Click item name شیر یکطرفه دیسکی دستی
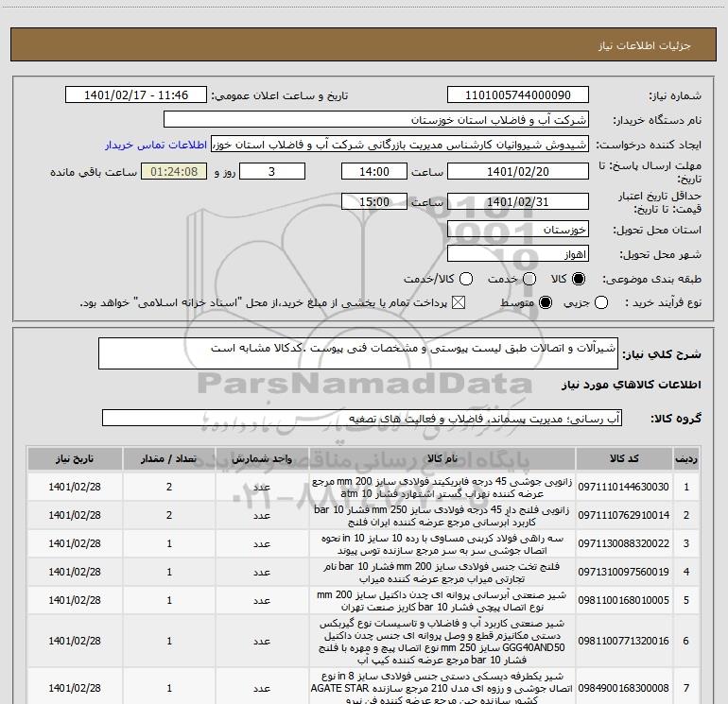The image size is (728, 704). click(x=442, y=688)
